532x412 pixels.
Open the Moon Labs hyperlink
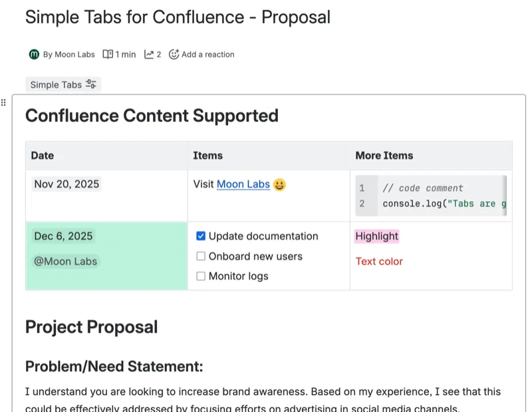(243, 184)
